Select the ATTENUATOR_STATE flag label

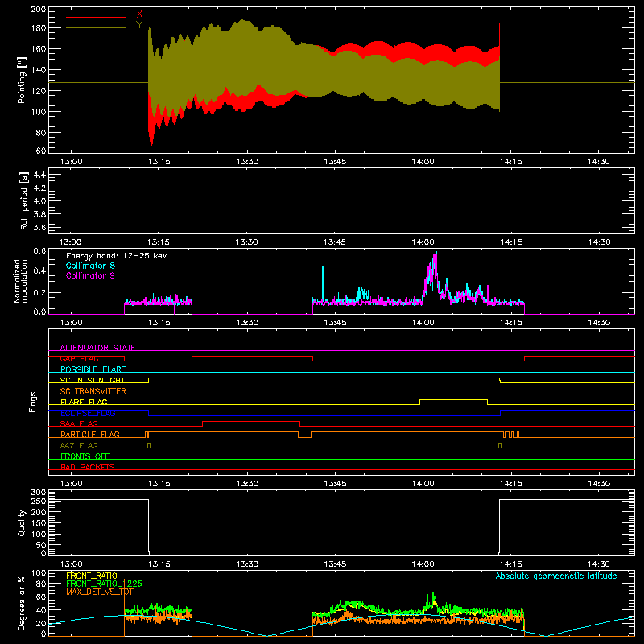[x=97, y=348]
